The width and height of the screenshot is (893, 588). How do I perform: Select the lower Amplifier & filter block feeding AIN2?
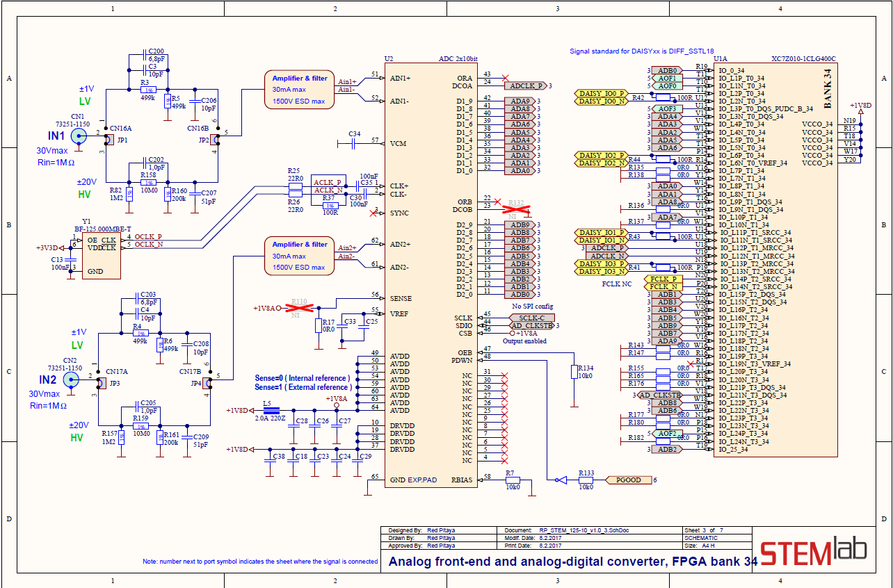pos(300,256)
